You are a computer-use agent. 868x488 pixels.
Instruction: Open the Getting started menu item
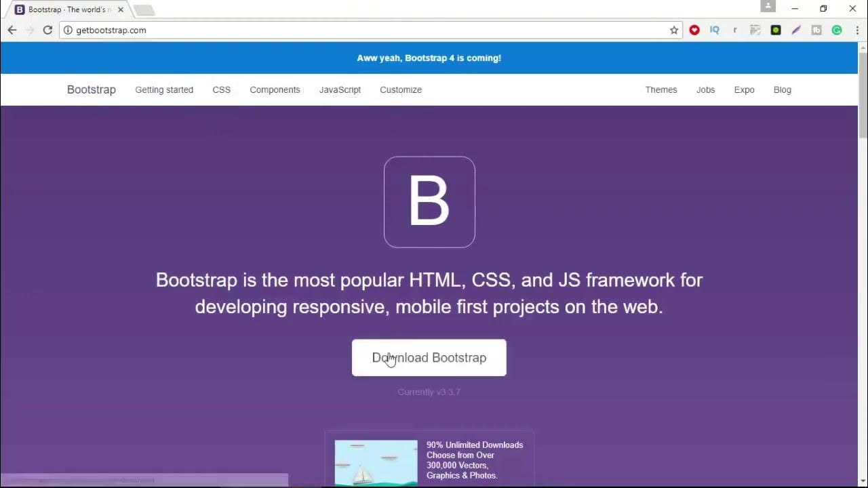coord(164,89)
